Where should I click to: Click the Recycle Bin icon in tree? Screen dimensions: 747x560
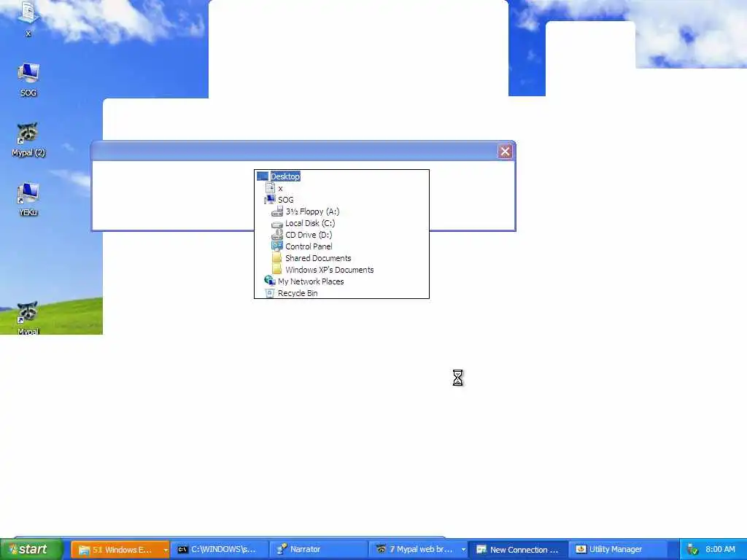click(x=270, y=293)
